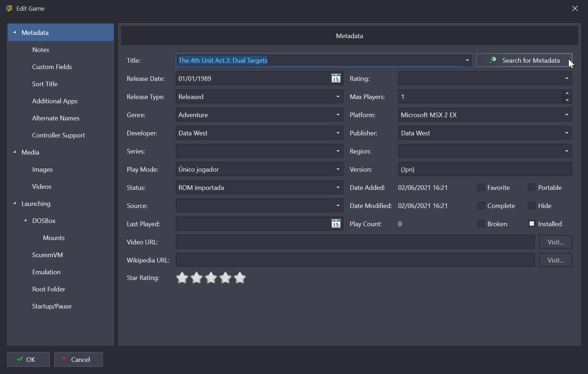Screen dimensions: 588x374
Task: Click Visit button for Wikipedia URL
Action: [555, 260]
